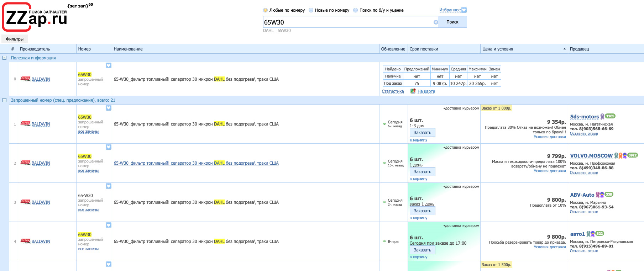
Task: Sort by Продавец column header
Action: click(x=606, y=49)
